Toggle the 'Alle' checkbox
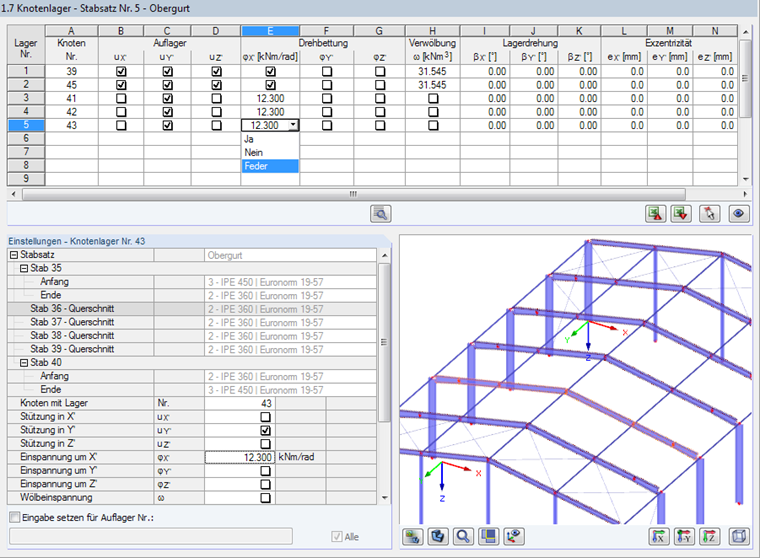Viewport: 760px width, 558px height. click(x=337, y=537)
